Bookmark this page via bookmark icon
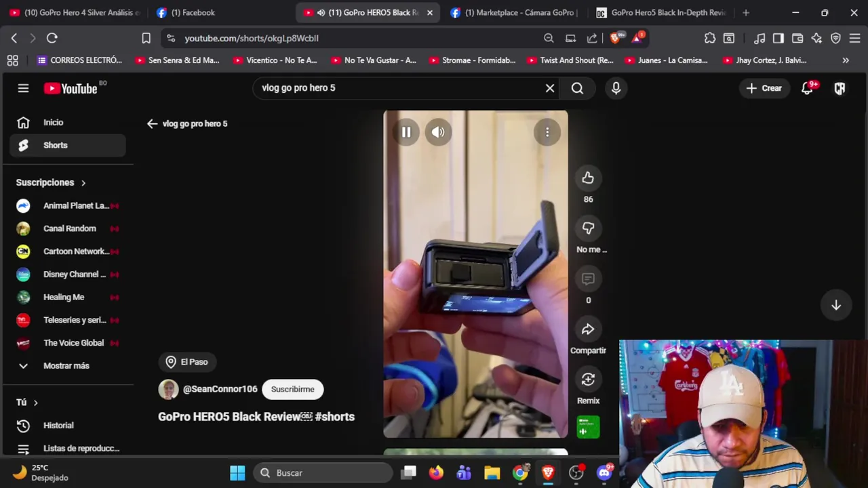 146,38
